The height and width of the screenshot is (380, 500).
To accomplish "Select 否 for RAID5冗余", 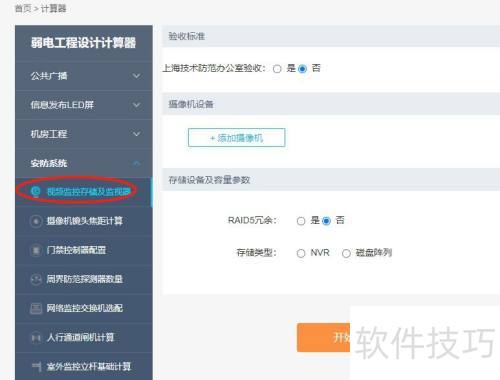I will tap(326, 221).
